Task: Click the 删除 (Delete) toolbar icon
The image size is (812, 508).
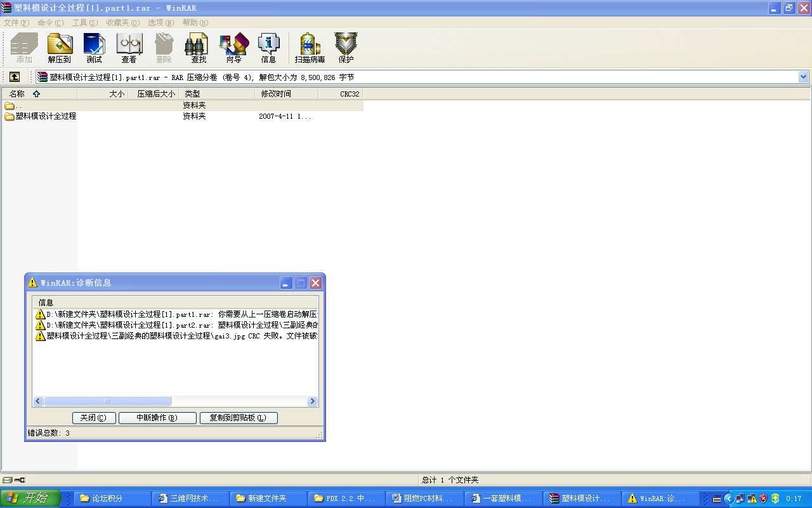Action: coord(164,48)
